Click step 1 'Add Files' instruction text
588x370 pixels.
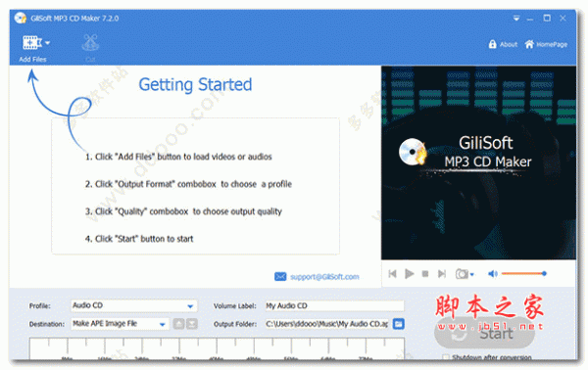coord(178,157)
